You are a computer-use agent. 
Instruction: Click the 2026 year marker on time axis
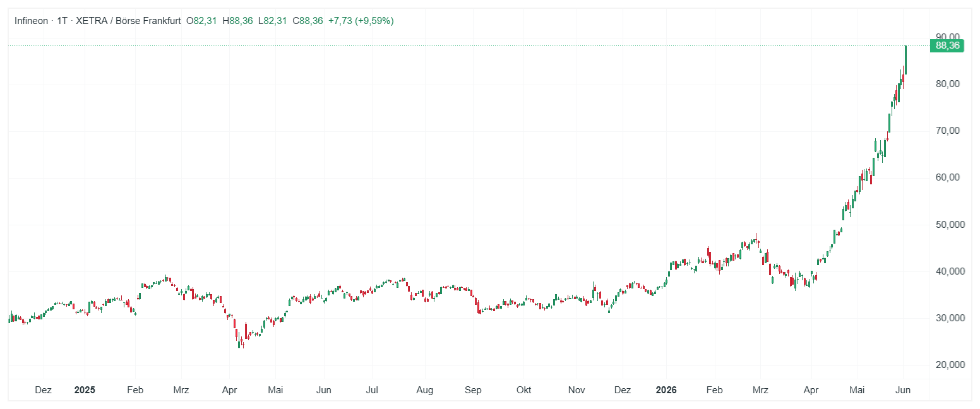click(x=666, y=390)
